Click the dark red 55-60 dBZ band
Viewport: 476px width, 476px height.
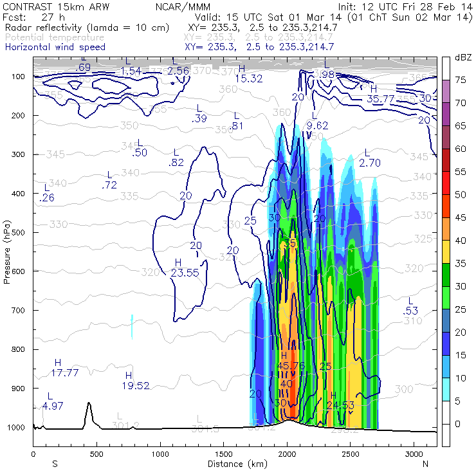pyautogui.click(x=446, y=160)
